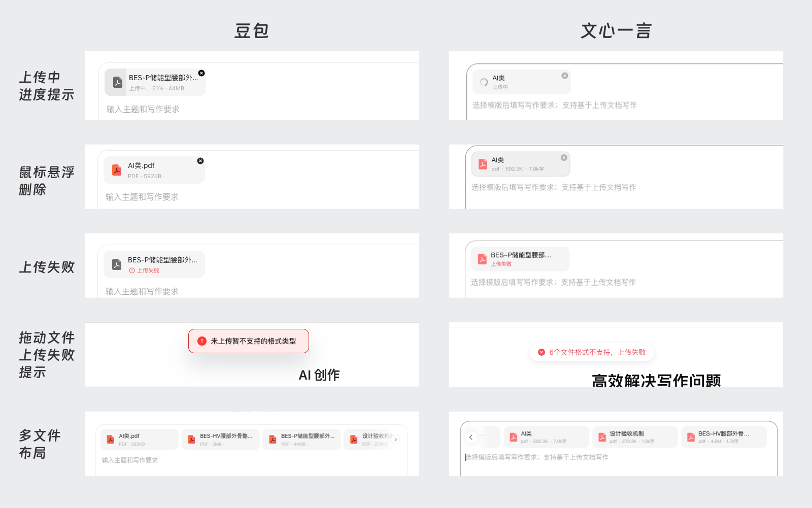Click file name BES-HV腰部外骨骼... in 豆包
This screenshot has height=508, width=812.
click(x=226, y=436)
